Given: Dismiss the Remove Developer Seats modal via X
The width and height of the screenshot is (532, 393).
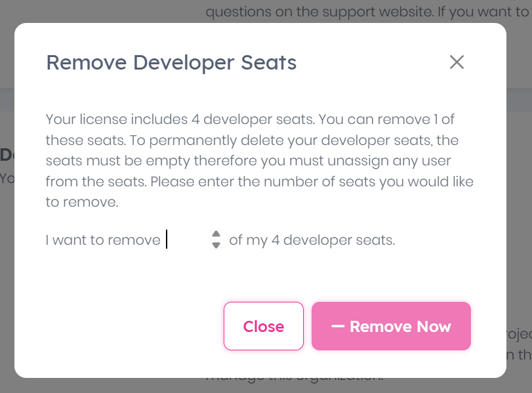Looking at the screenshot, I should click(457, 62).
